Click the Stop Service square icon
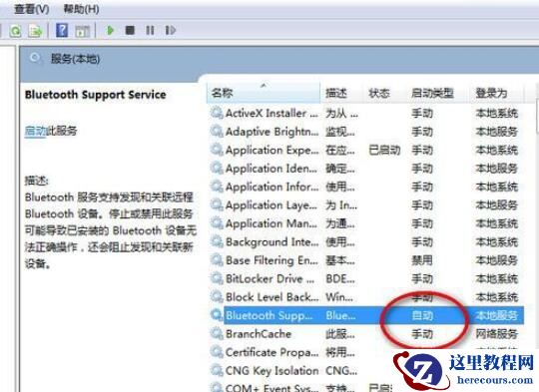 point(130,30)
